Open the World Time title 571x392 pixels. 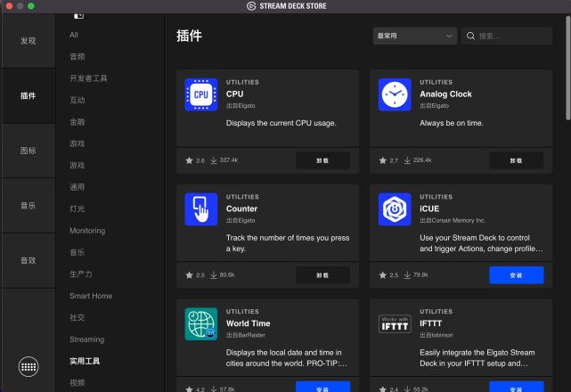248,323
